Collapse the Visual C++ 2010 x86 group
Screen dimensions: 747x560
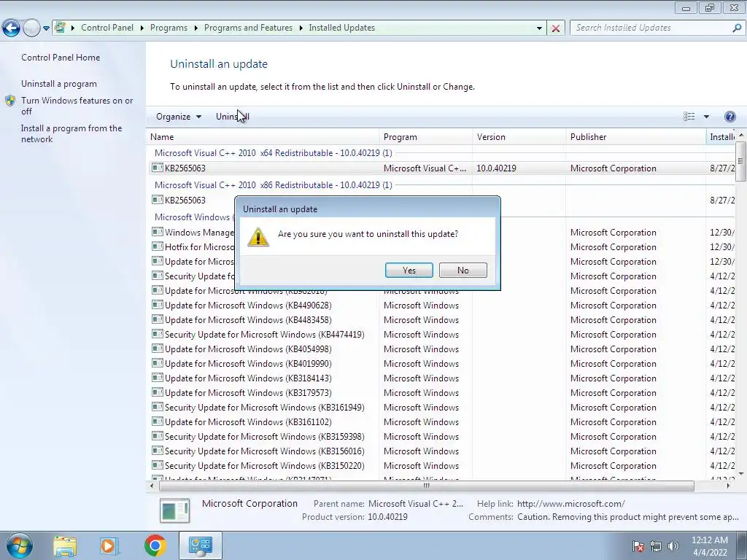(273, 184)
